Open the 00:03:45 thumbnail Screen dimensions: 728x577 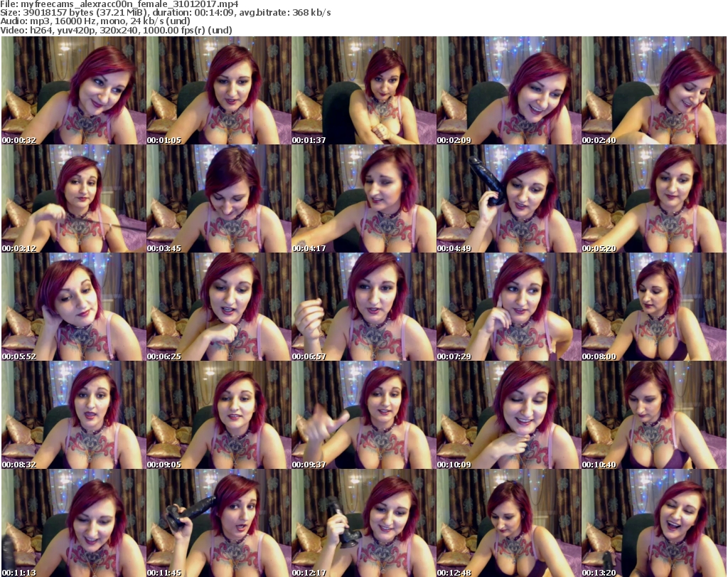coord(218,198)
